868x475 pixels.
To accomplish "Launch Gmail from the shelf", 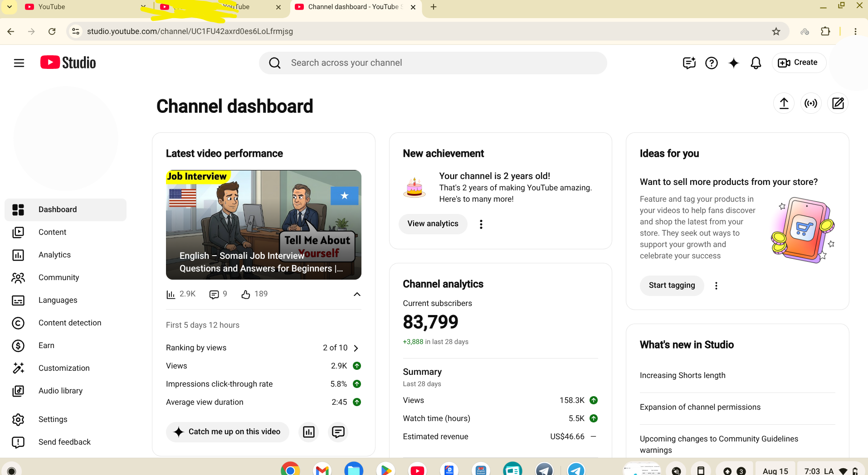I will pos(322,470).
